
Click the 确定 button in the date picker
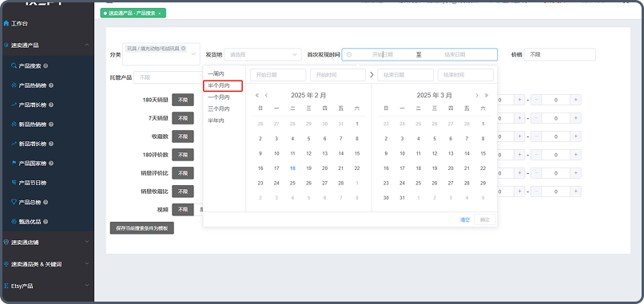pos(485,219)
